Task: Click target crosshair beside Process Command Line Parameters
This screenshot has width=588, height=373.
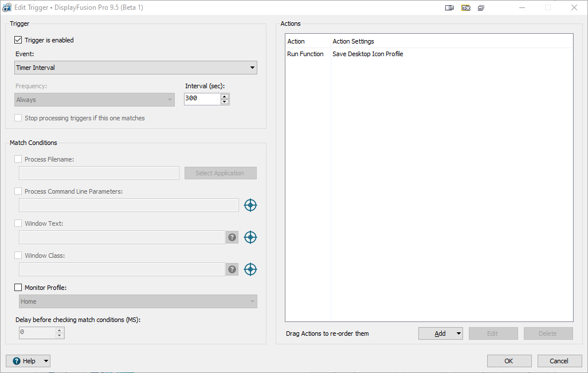Action: pyautogui.click(x=250, y=205)
